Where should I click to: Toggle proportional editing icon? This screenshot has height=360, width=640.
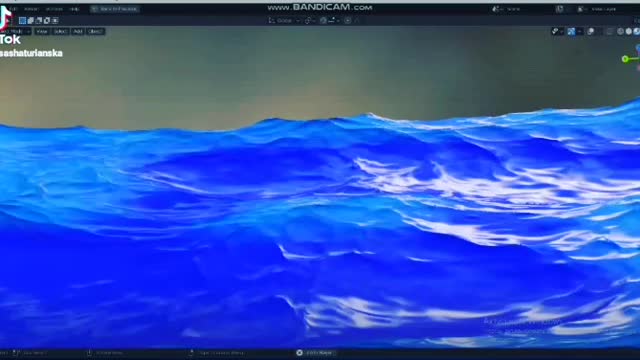point(348,20)
